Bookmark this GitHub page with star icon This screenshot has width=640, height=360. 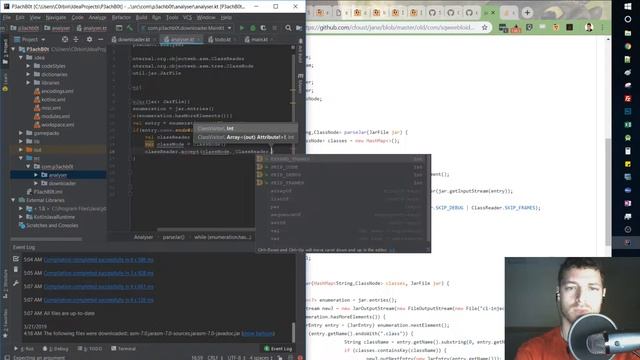[484, 27]
